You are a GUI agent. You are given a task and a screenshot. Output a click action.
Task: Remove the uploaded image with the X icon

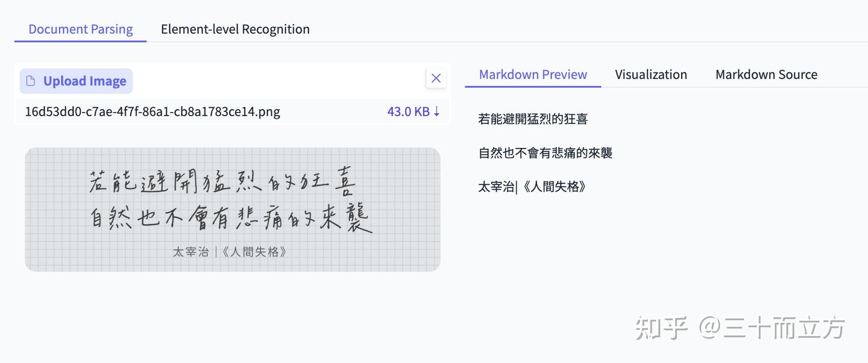(x=436, y=78)
